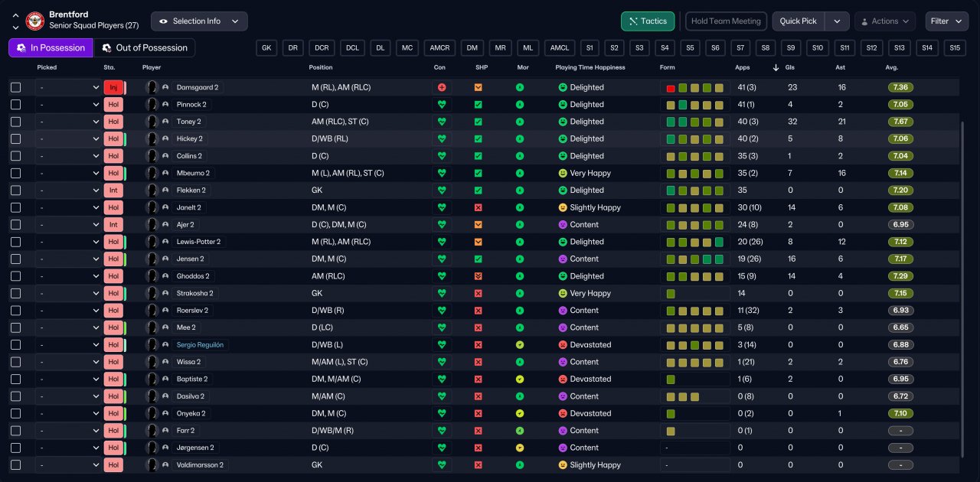The width and height of the screenshot is (980, 482).
Task: Click Jørgensen's yellow morale icon
Action: 520,448
